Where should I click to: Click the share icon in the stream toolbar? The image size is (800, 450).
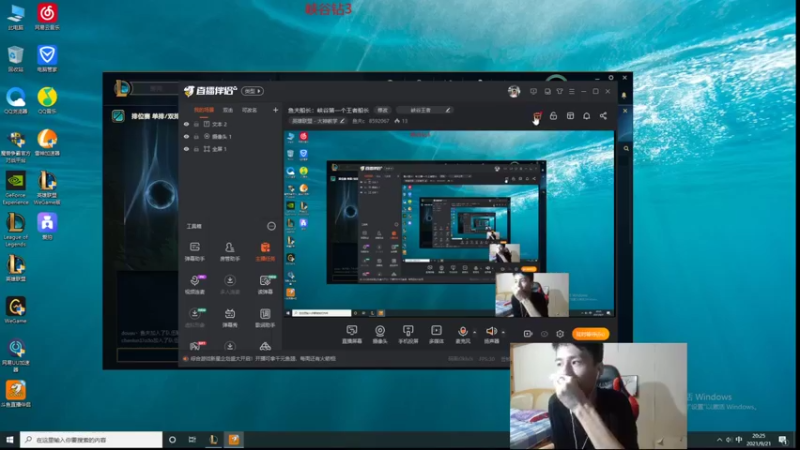pos(604,116)
